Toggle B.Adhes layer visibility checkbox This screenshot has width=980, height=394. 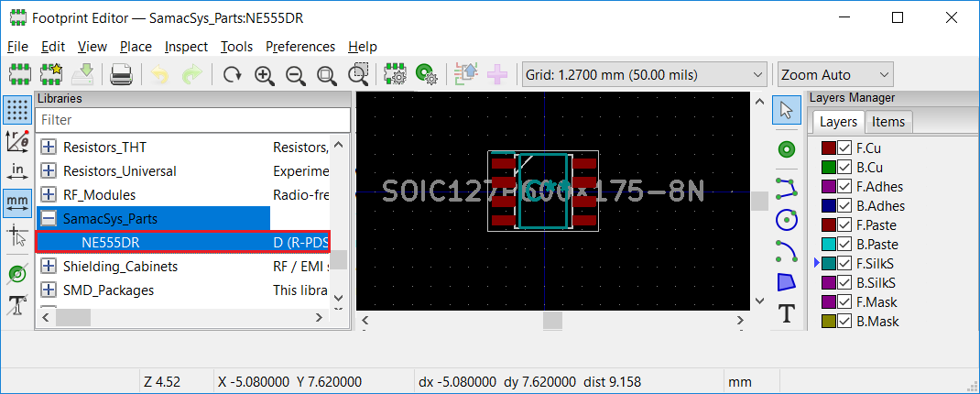[x=844, y=206]
